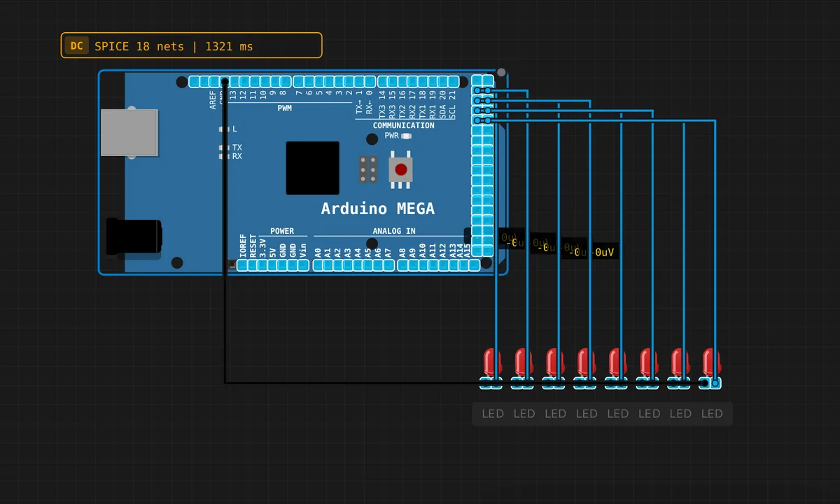The width and height of the screenshot is (840, 504).
Task: Click the 3.3V power pin
Action: pos(262,265)
